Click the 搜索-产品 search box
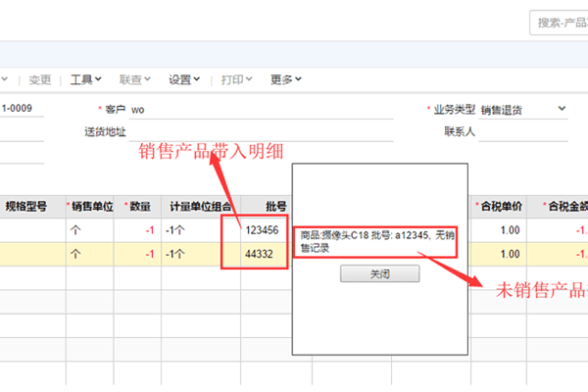Screen dimensions: 588x392 click(x=559, y=22)
